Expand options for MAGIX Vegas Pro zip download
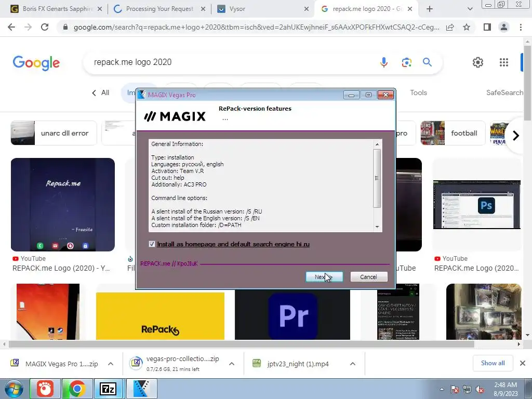This screenshot has height=399, width=532. point(111,364)
